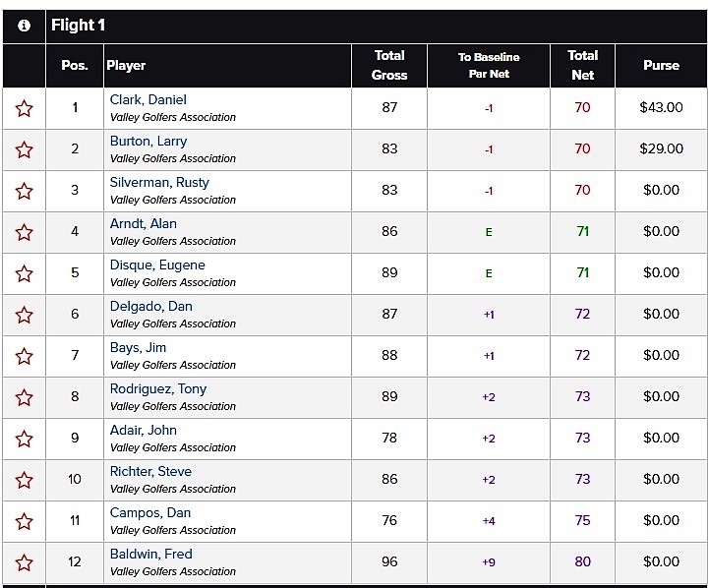Viewport: 709px width, 588px height.
Task: Mark Rusty Silverman as favorite
Action: (24, 191)
